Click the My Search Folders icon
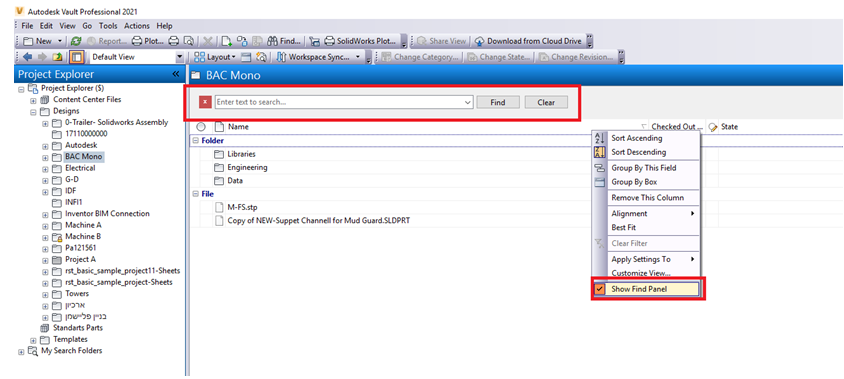This screenshot has width=844, height=379. (33, 350)
